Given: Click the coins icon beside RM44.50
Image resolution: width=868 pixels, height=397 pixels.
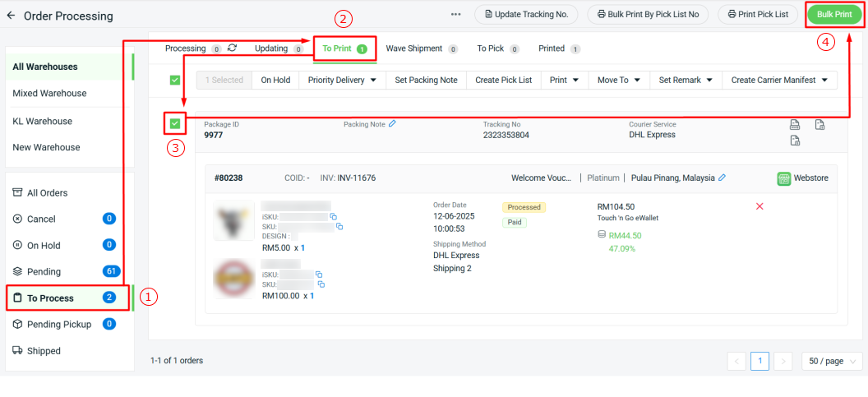Looking at the screenshot, I should point(602,235).
